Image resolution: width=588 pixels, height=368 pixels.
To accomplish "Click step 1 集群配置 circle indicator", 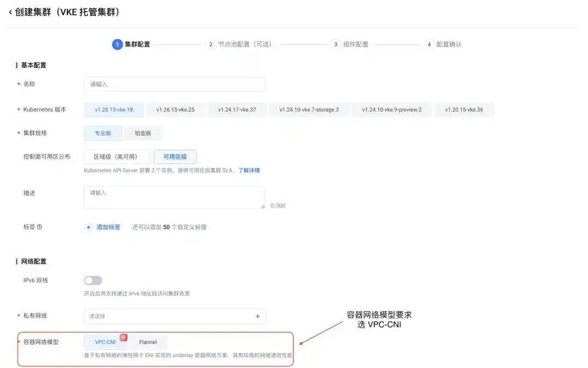I will pyautogui.click(x=117, y=44).
